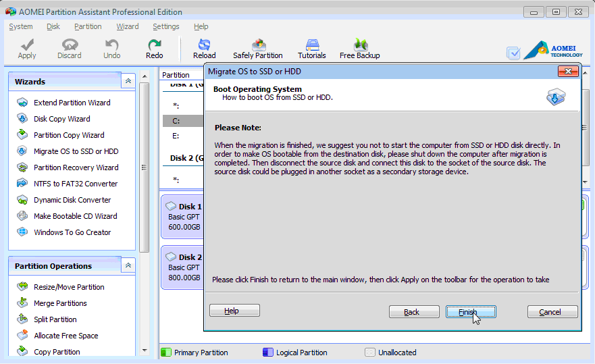Select Allocate Free Space operation

(66, 336)
